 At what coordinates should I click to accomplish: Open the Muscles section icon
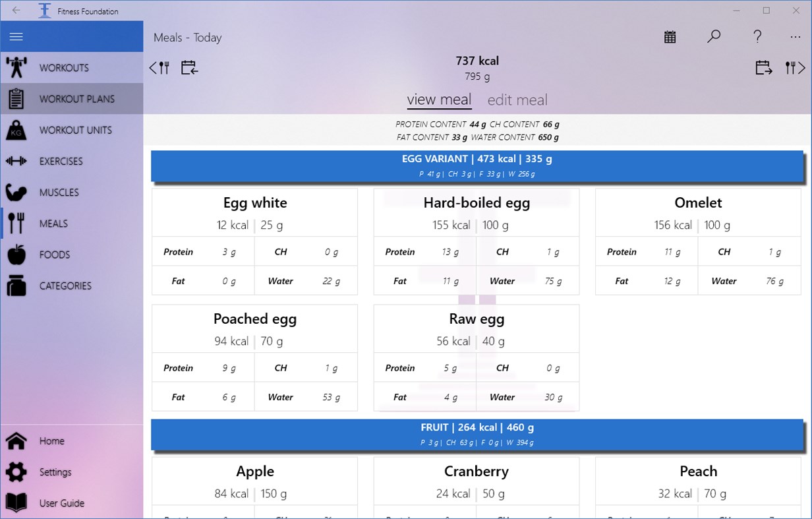(x=16, y=192)
